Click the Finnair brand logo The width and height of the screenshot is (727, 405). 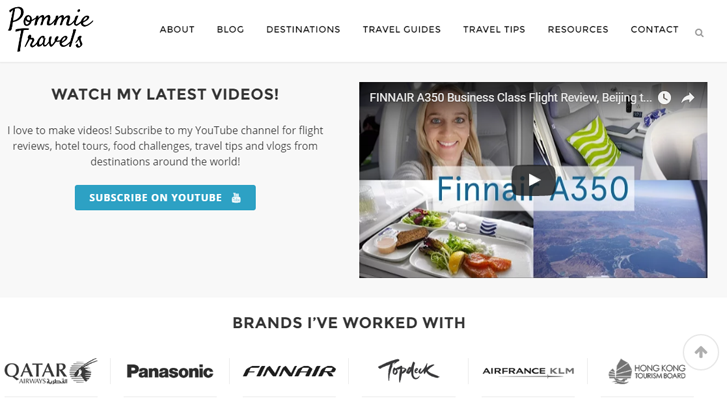(289, 371)
